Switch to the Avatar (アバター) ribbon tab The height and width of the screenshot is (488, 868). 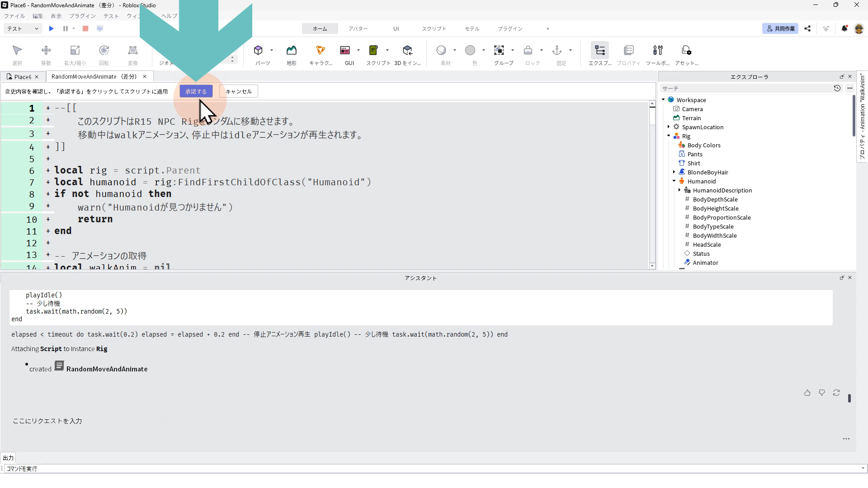(x=358, y=28)
